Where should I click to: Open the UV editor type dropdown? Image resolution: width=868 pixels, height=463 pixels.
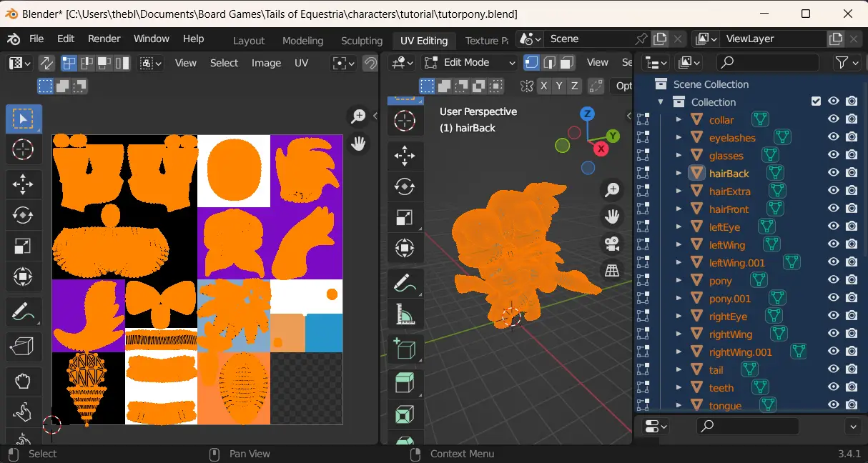(x=19, y=63)
